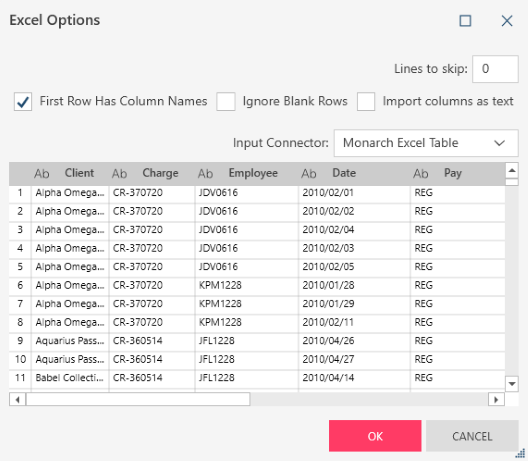Focus the Lines to skip field
Viewport: 528px width, 461px height.
(x=495, y=69)
